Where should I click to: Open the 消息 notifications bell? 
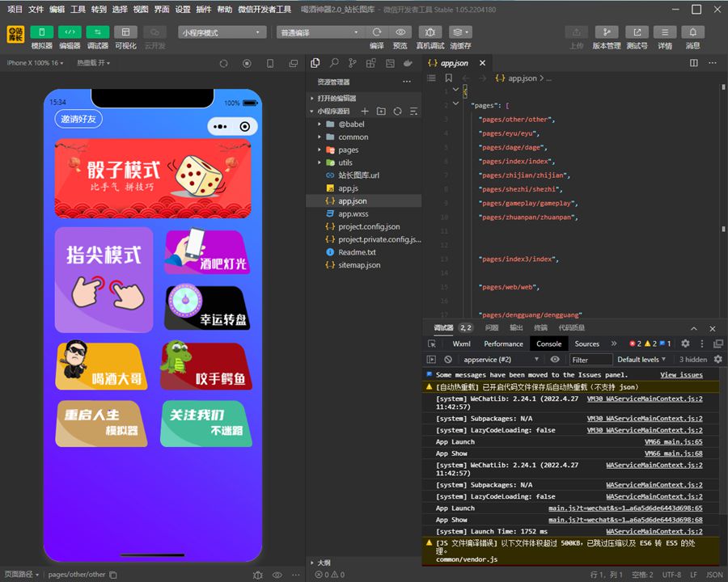click(x=692, y=32)
